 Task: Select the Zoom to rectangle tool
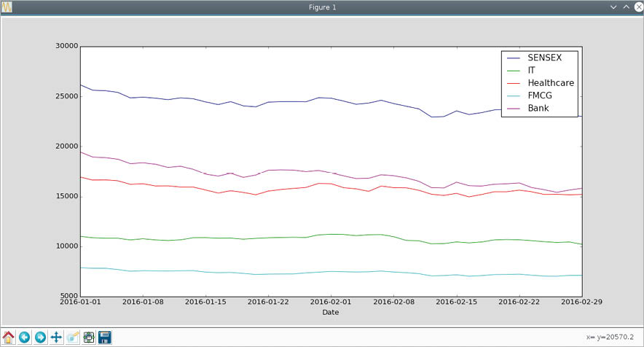73,337
